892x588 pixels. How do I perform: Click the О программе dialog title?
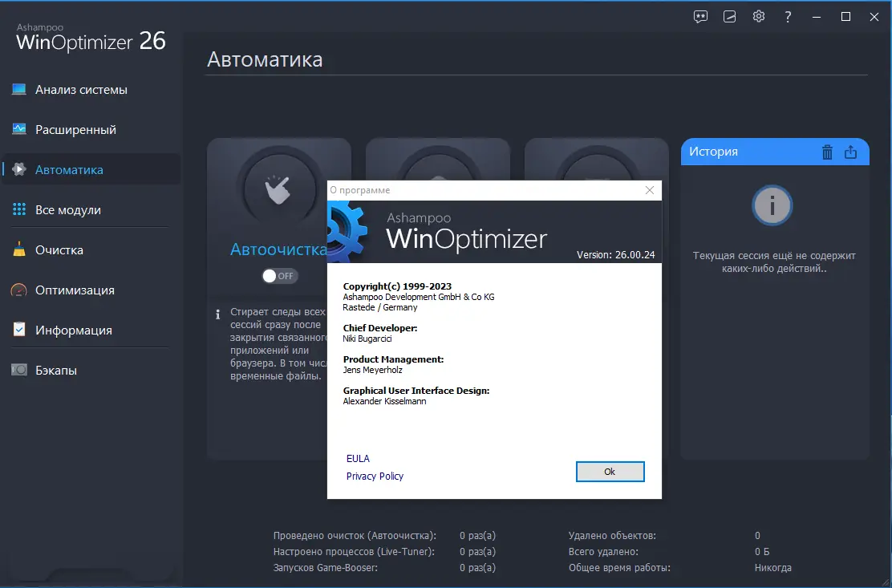(360, 190)
